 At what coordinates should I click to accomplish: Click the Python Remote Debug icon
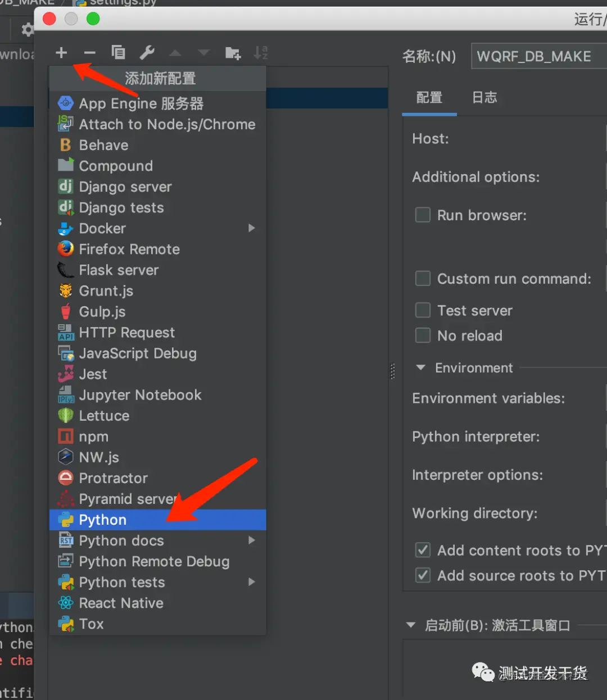(x=66, y=561)
